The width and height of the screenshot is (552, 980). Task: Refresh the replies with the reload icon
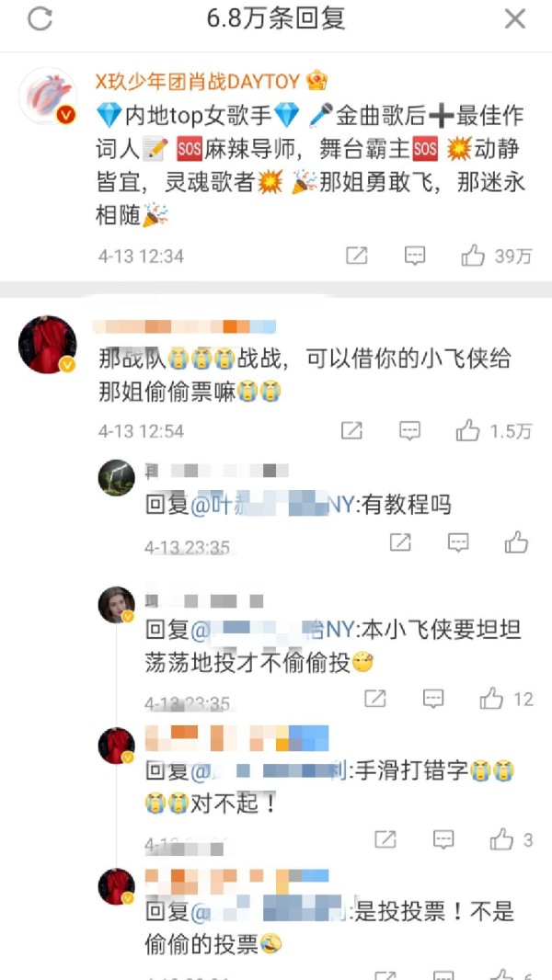point(40,20)
